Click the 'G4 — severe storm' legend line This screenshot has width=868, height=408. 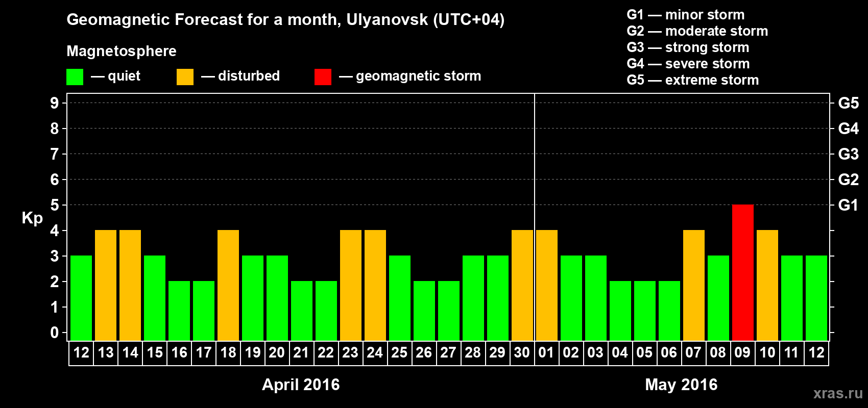(x=688, y=64)
